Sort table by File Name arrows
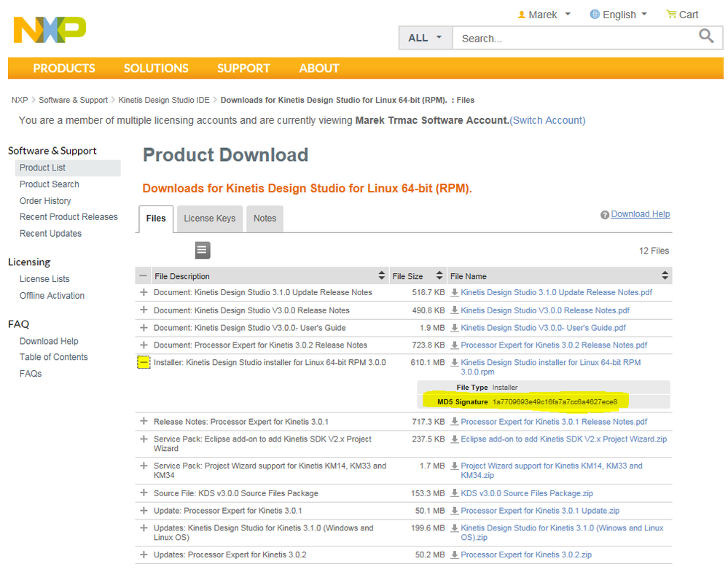Viewport: 728px width, 588px height. (x=665, y=275)
